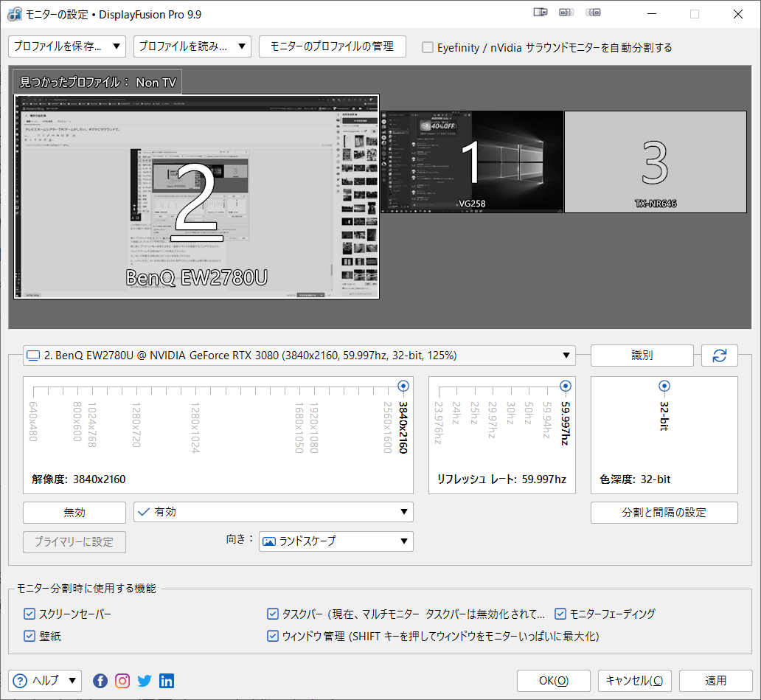Click the 1680x1050 resolution label
This screenshot has width=761, height=700.
(x=299, y=428)
